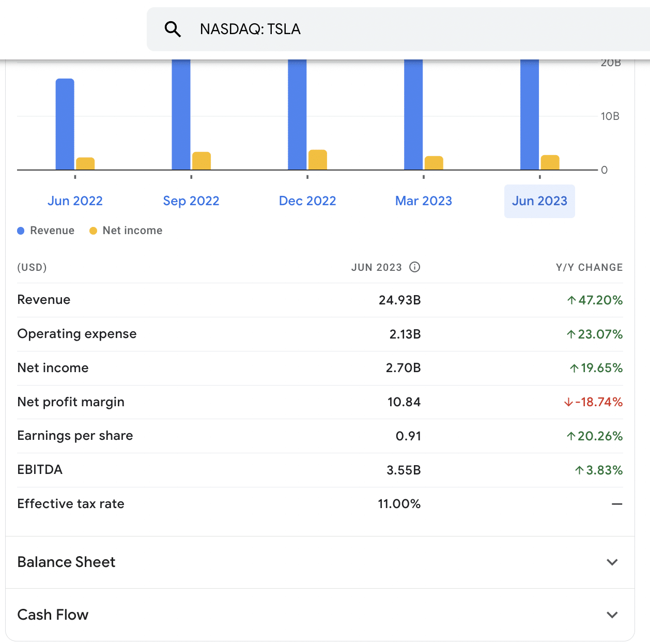650x644 pixels.
Task: Select the Dec 2022 quarter tab
Action: pyautogui.click(x=307, y=201)
